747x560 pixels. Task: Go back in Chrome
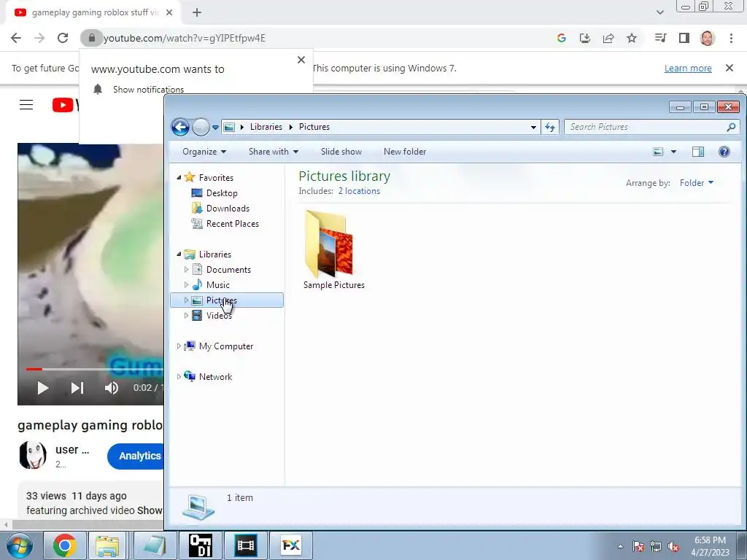tap(16, 38)
